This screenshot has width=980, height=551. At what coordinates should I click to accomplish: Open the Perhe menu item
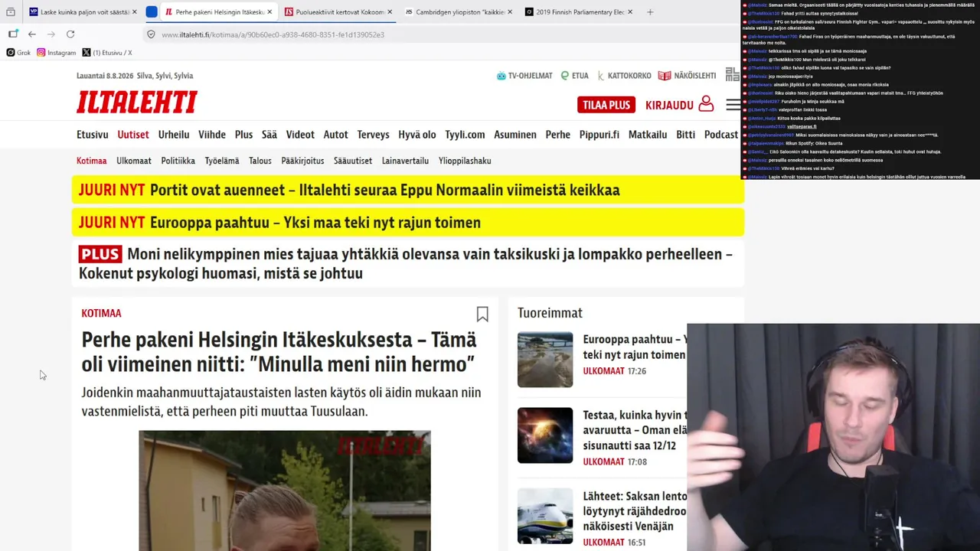pyautogui.click(x=557, y=135)
